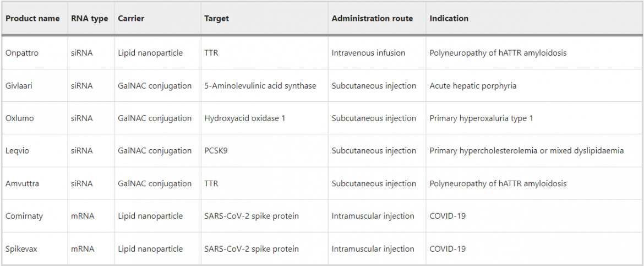The width and height of the screenshot is (644, 266).
Task: Select the Spikevax product name
Action: click(21, 249)
